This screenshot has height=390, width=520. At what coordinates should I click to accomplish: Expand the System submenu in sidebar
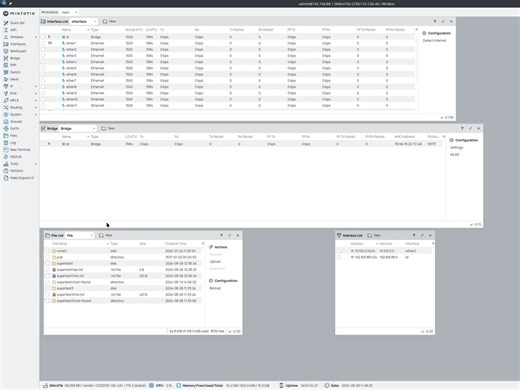point(36,114)
